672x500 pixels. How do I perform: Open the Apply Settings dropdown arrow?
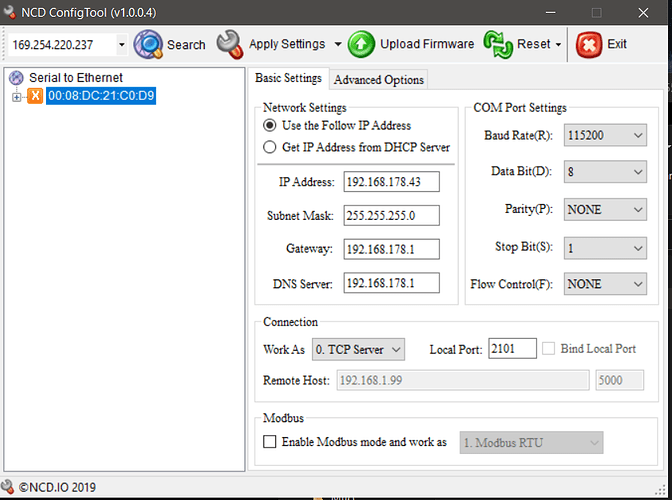pyautogui.click(x=338, y=44)
